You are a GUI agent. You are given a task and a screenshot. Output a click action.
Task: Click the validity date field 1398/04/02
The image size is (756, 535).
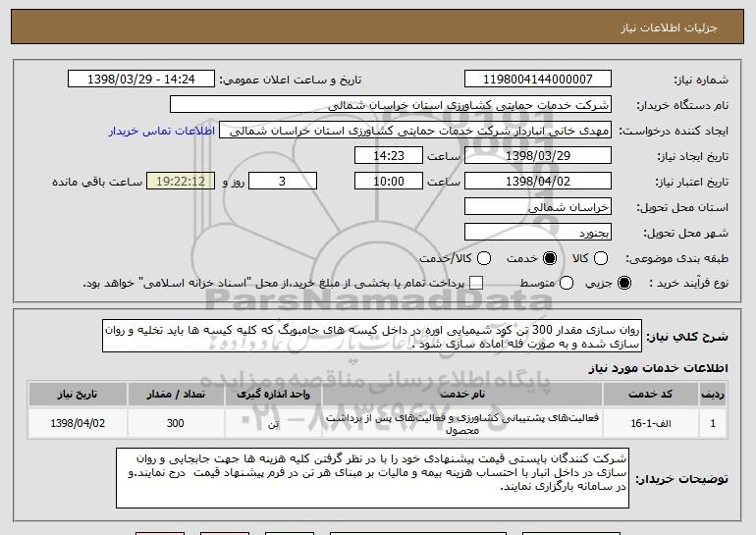pos(538,182)
